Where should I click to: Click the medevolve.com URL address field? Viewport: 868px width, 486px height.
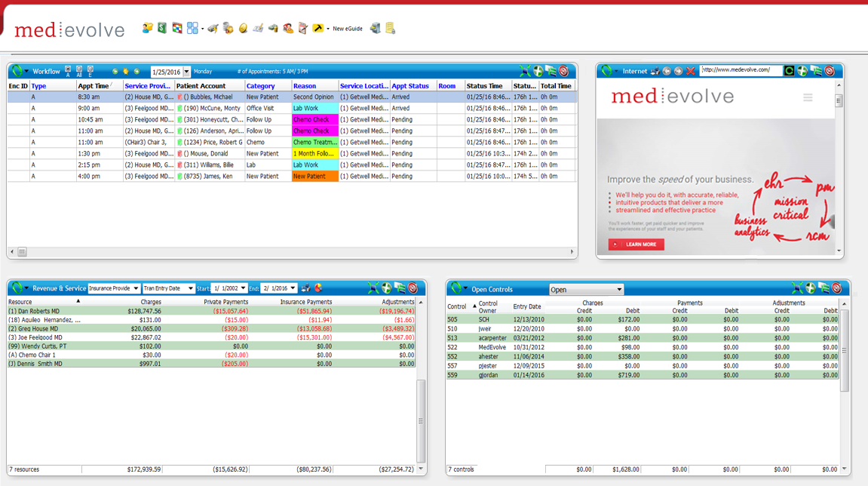741,70
